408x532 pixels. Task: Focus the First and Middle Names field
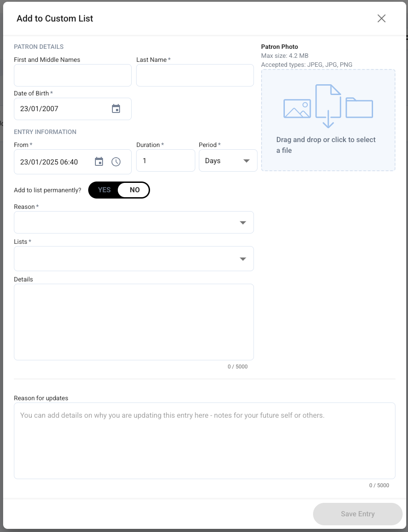pos(73,75)
